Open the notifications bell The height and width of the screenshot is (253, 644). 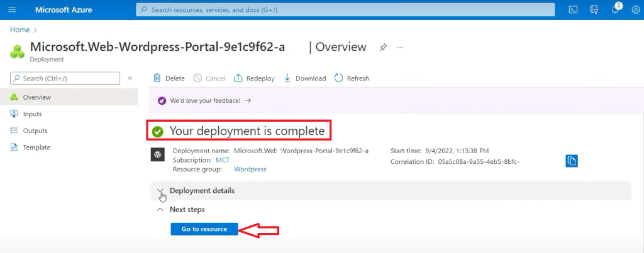click(615, 10)
